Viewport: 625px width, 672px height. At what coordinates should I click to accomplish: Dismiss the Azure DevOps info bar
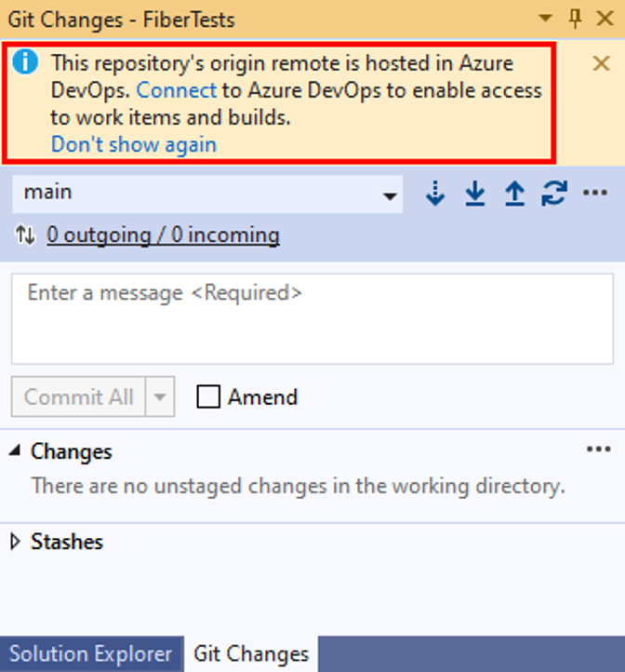point(601,63)
